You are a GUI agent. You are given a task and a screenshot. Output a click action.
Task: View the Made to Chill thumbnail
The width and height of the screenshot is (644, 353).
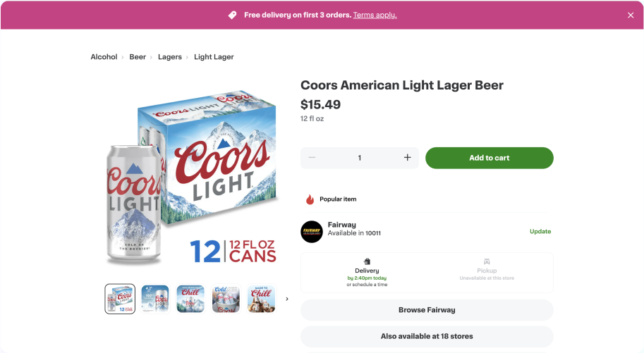click(x=261, y=299)
